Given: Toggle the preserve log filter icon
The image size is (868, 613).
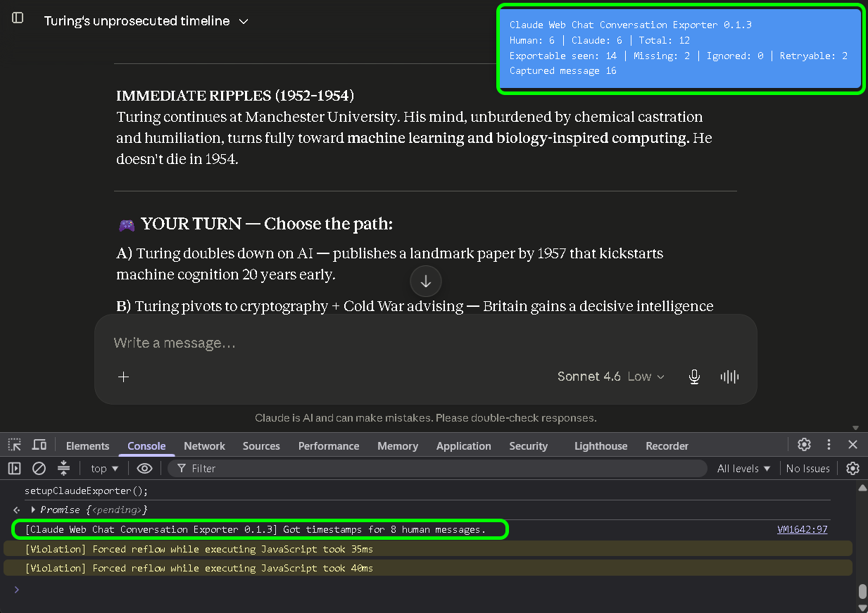Looking at the screenshot, I should [63, 468].
